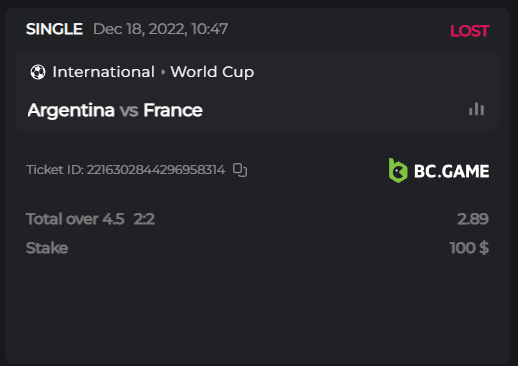Click the BC.GAME brand text
Viewport: 518px width, 366px height.
452,171
